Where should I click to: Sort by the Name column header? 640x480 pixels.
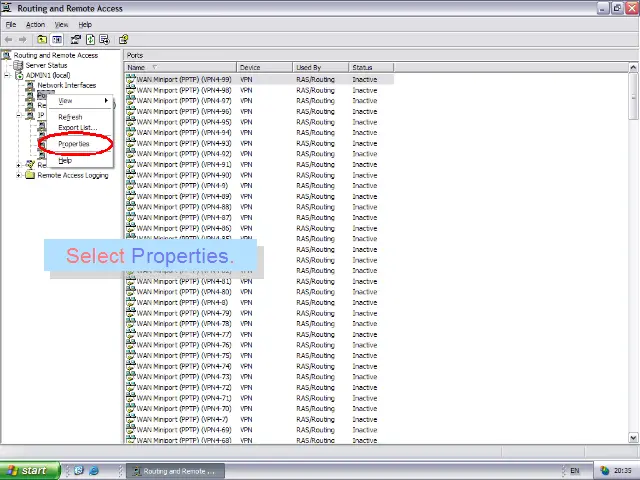click(180, 67)
